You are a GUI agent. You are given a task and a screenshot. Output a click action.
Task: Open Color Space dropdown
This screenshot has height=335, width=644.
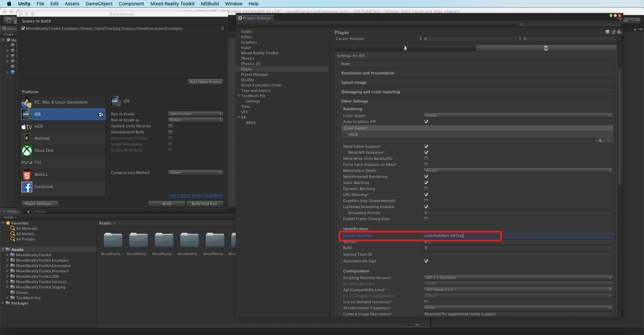click(x=518, y=116)
